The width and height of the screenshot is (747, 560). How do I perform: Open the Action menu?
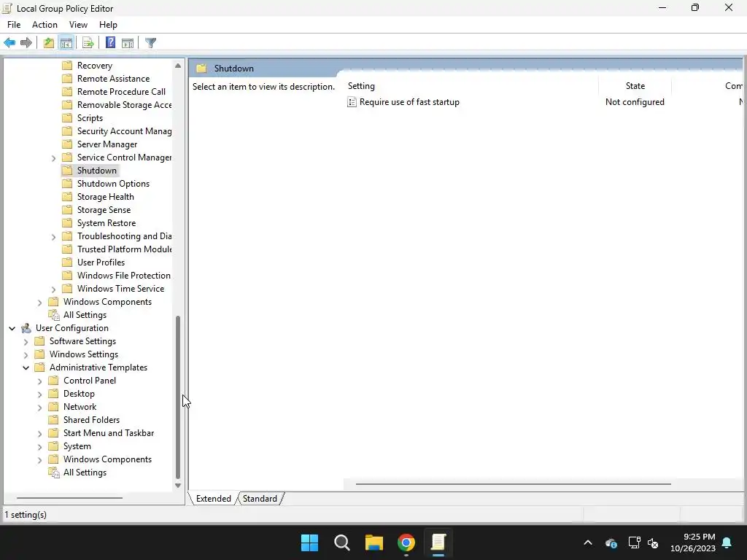(44, 25)
